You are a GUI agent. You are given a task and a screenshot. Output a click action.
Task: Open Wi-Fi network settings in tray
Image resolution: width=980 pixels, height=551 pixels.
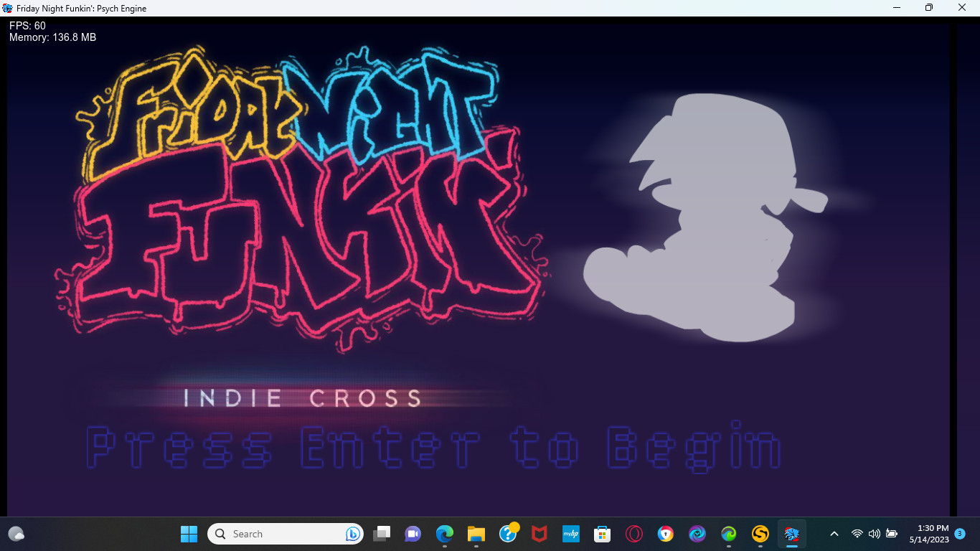857,534
